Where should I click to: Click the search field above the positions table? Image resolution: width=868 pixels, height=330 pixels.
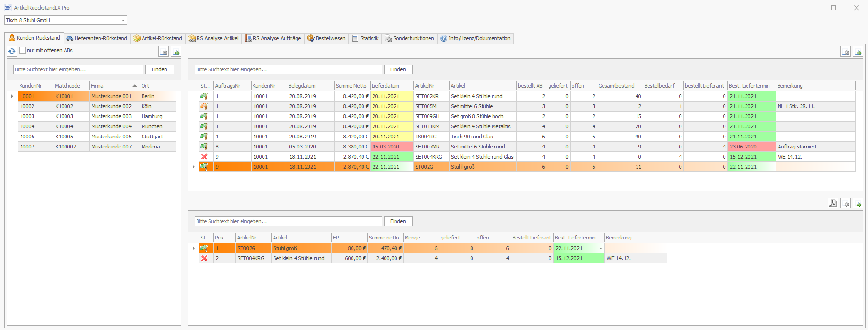(288, 221)
